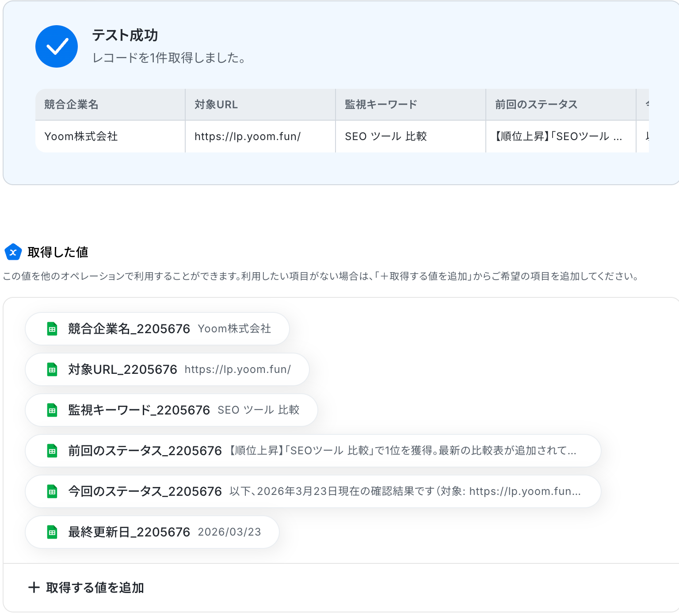Click the Sheets icon next to 競合企業名_2205676

[x=52, y=329]
